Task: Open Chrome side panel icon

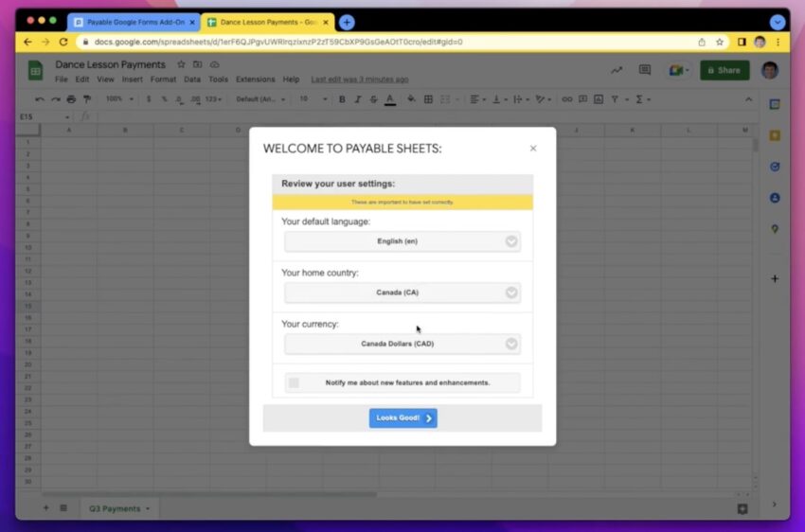Action: 742,42
